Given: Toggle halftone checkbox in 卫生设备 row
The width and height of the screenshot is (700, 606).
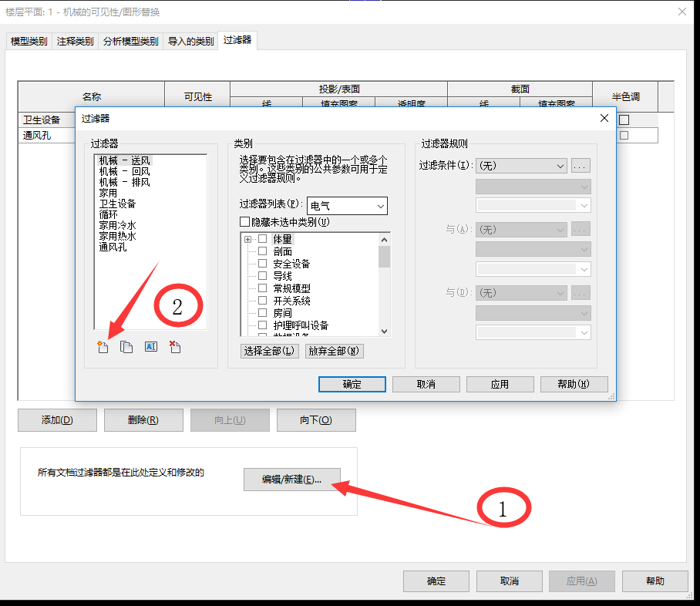Looking at the screenshot, I should point(624,120).
